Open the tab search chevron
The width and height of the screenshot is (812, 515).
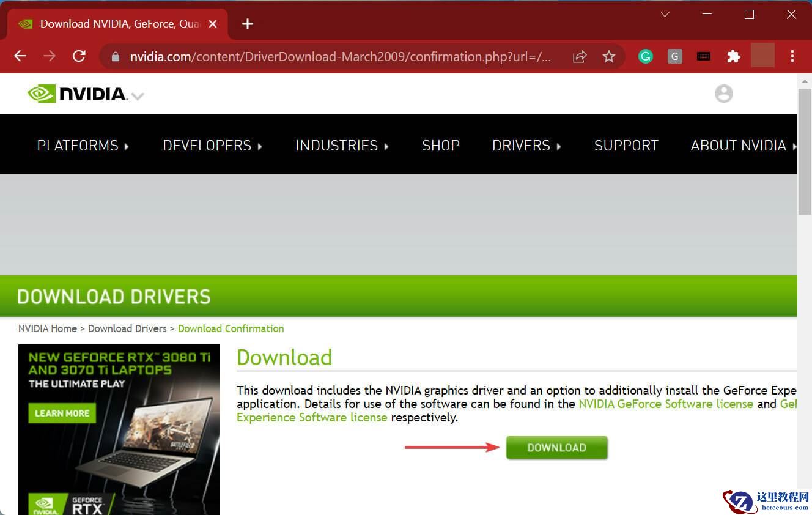665,14
